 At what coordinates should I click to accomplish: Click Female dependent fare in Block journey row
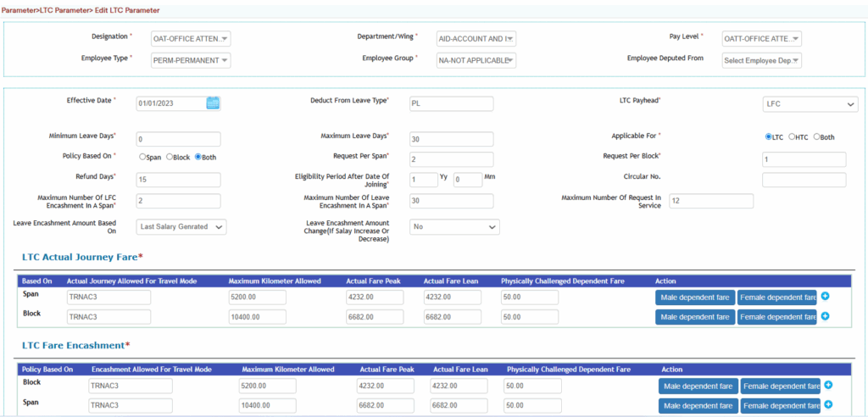click(776, 317)
